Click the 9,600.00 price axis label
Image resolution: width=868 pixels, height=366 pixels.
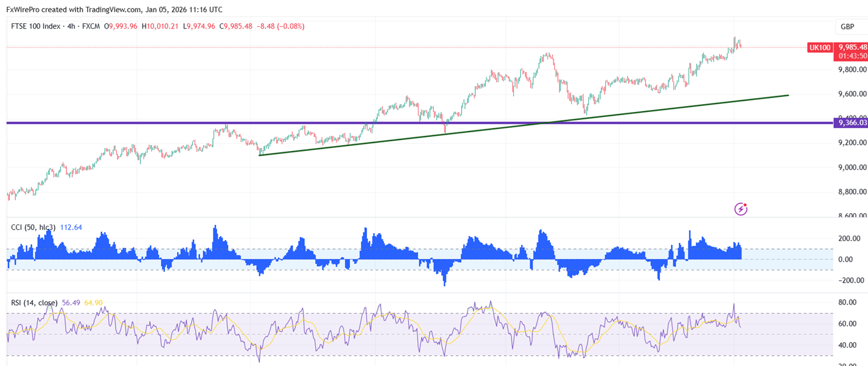pyautogui.click(x=852, y=94)
